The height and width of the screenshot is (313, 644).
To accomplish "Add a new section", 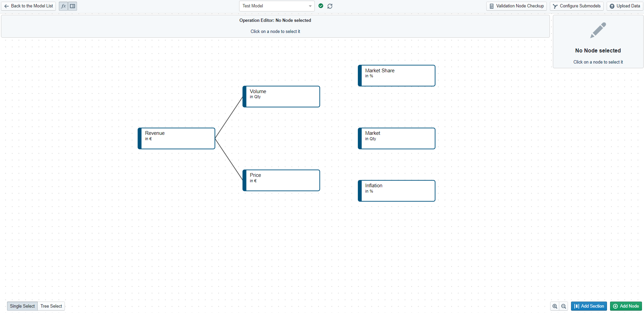I will (589, 306).
